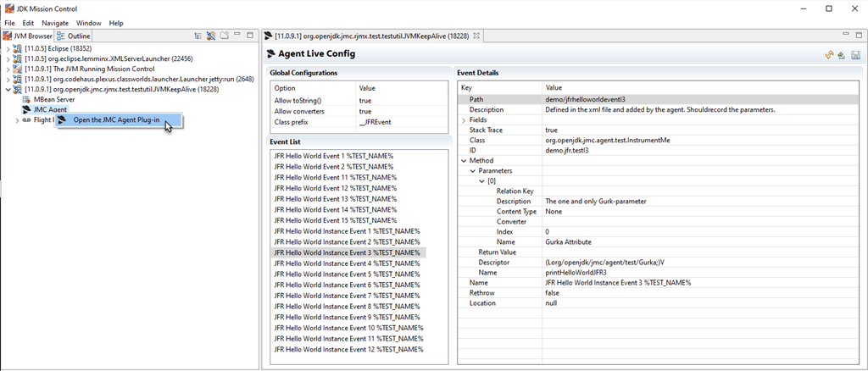The height and width of the screenshot is (371, 868).
Task: Click the Allow toString() option row
Action: point(359,101)
